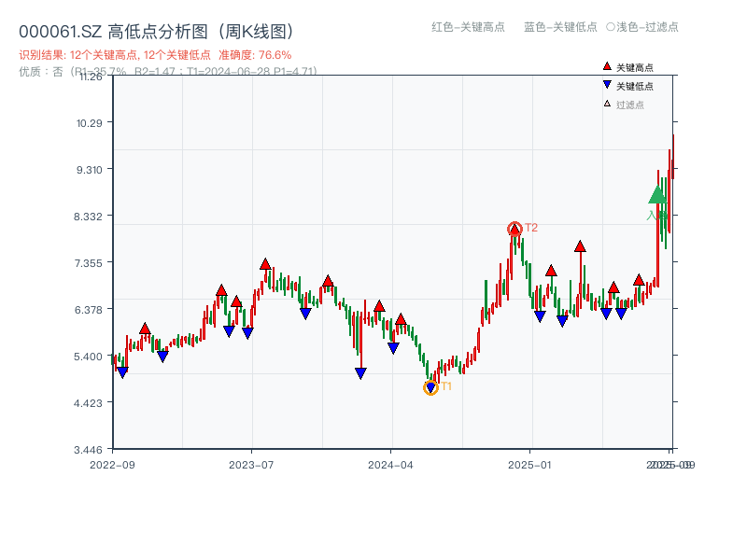Click the first red high triangle after 2022-09

(145, 329)
